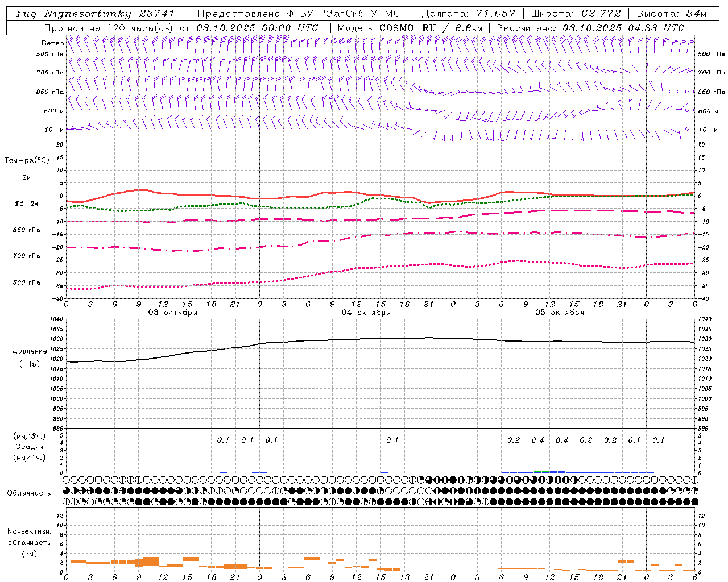This screenshot has width=728, height=582.
Task: Click the elevation text Высота: 84м
Action: tap(672, 14)
